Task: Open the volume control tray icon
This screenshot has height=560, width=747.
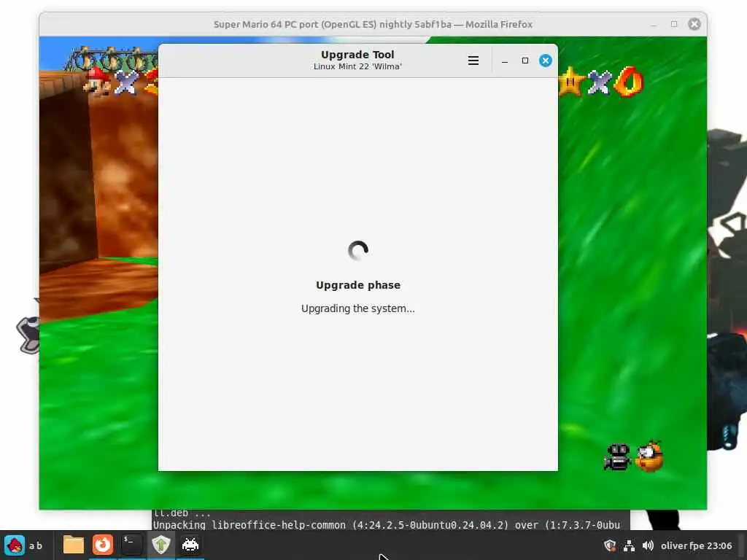Action: tap(648, 545)
